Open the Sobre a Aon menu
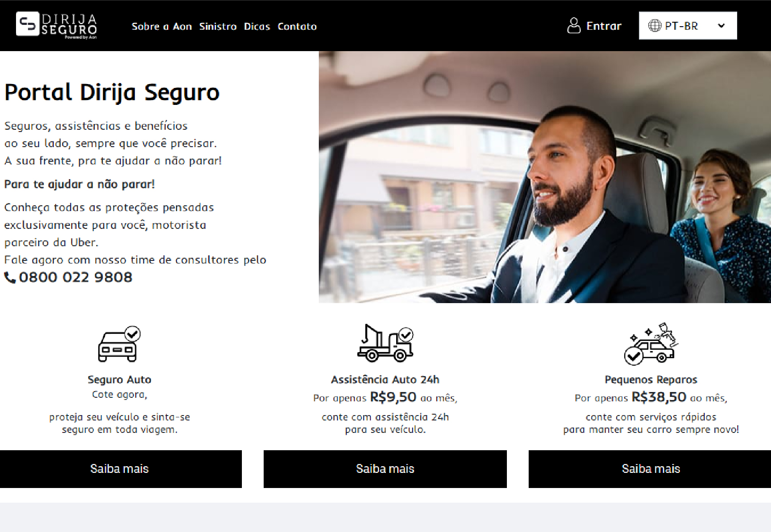Screen dimensions: 771x532 pos(162,26)
